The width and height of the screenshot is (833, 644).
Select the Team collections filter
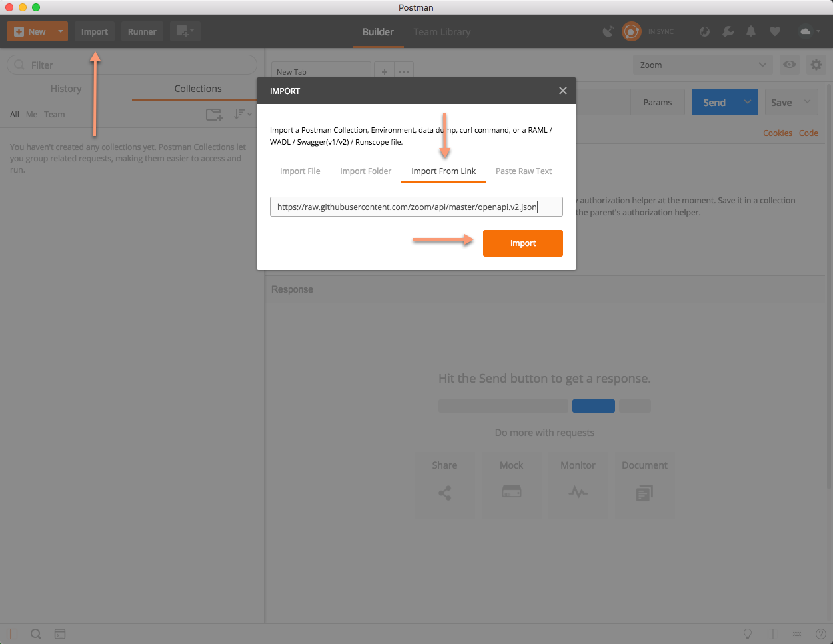(55, 115)
